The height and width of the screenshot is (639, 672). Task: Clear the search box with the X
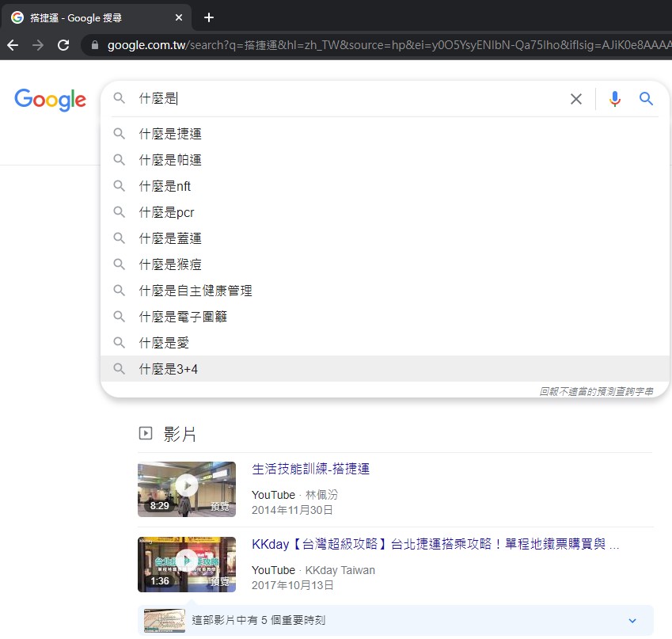pos(576,99)
